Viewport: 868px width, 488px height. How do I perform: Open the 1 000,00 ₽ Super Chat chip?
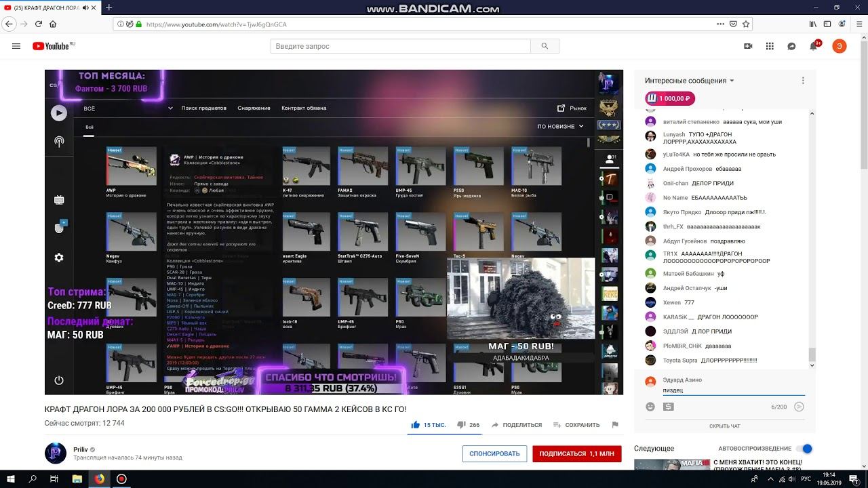pyautogui.click(x=669, y=98)
